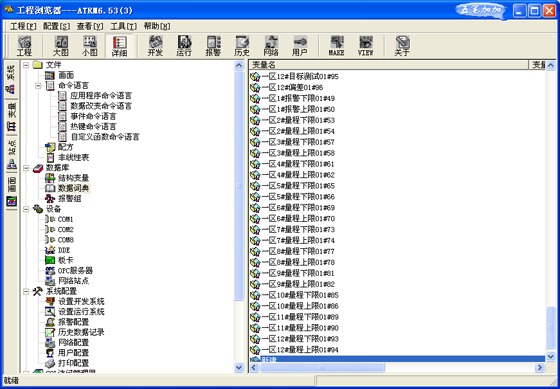This screenshot has width=560, height=389.
Task: Click the variable list horizontal scrollbar thumb
Action: point(322,367)
